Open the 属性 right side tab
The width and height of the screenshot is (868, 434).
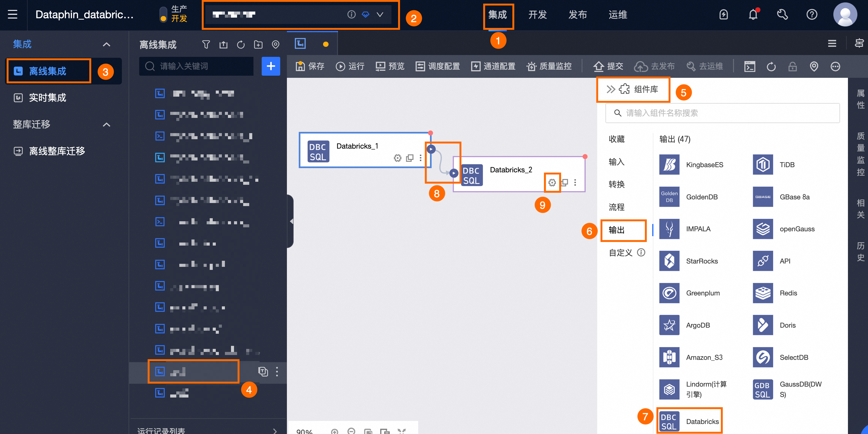(x=861, y=99)
